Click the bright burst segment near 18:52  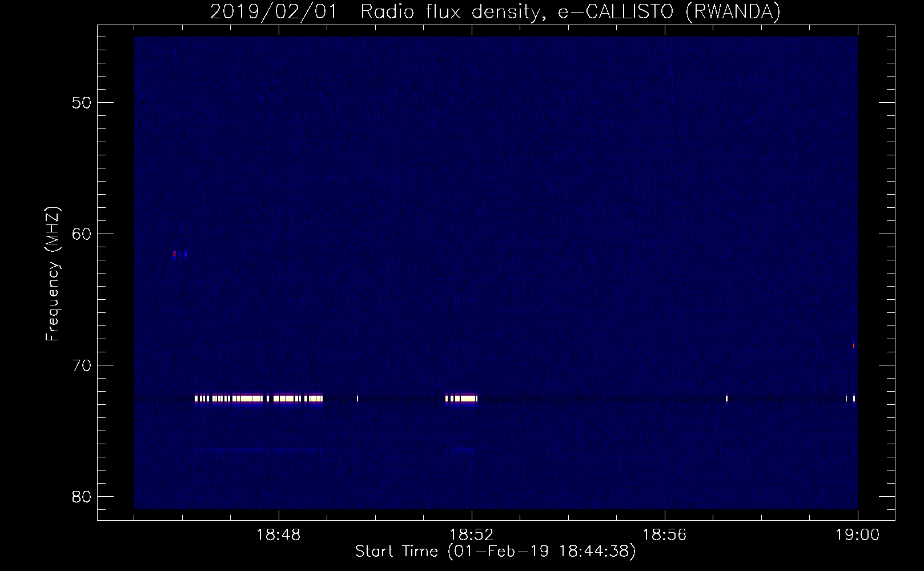(x=461, y=399)
